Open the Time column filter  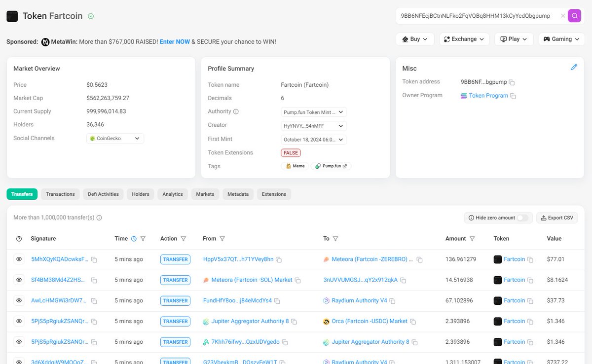[143, 239]
